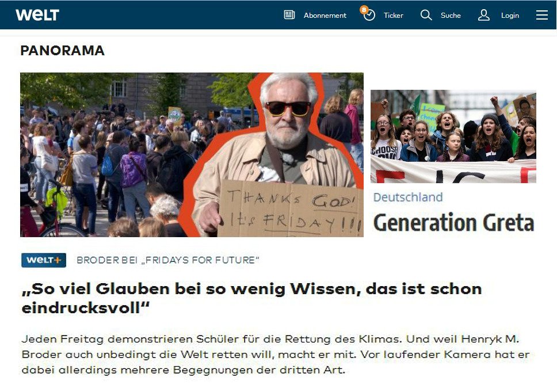The image size is (557, 392).
Task: Select the Abonnement menu item
Action: pyautogui.click(x=325, y=16)
